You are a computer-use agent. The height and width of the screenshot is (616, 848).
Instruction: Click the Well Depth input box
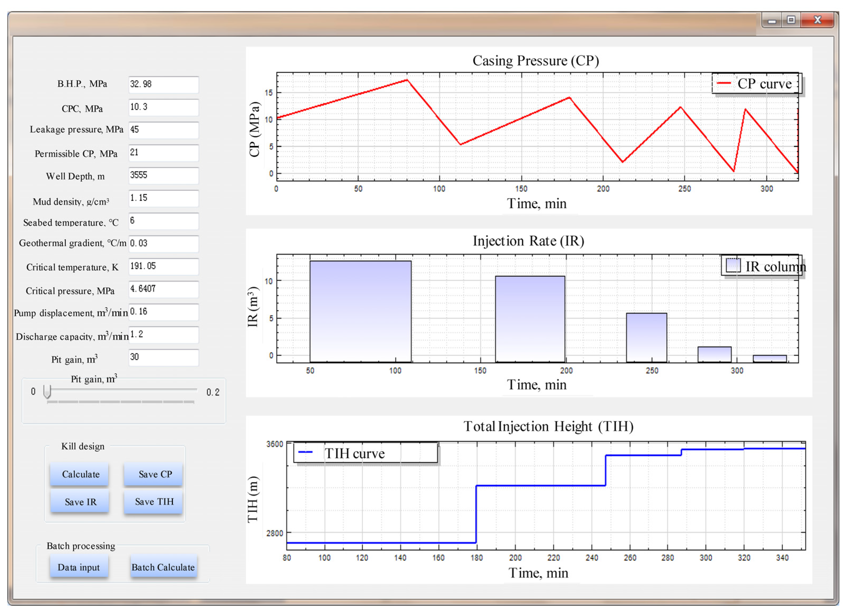pyautogui.click(x=163, y=175)
